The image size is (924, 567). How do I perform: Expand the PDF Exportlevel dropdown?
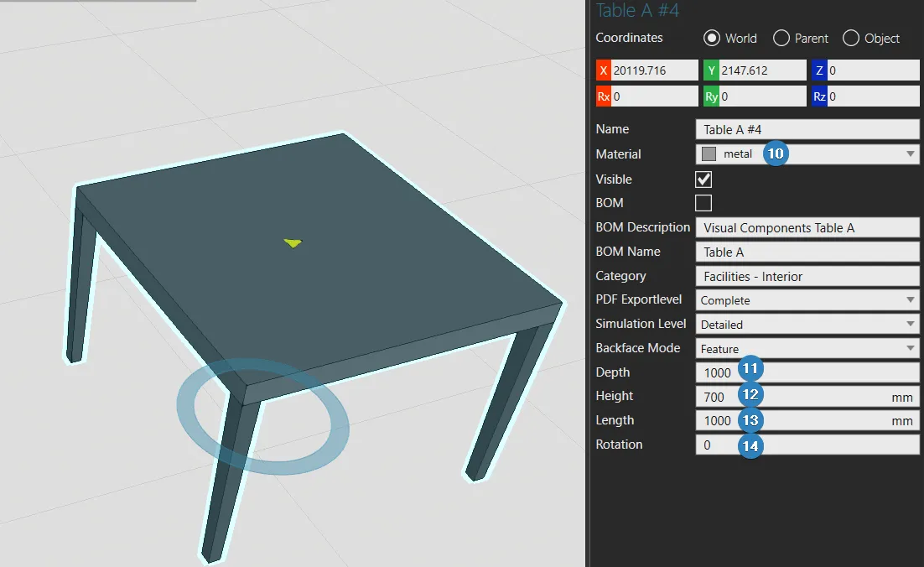(911, 300)
